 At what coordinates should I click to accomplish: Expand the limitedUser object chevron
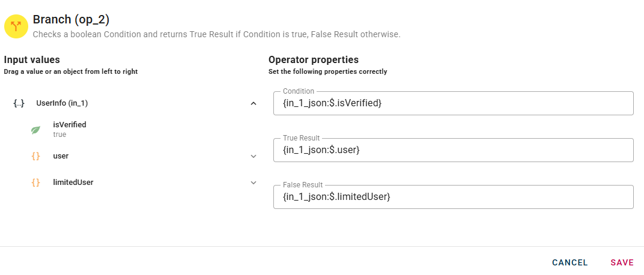coord(254,183)
